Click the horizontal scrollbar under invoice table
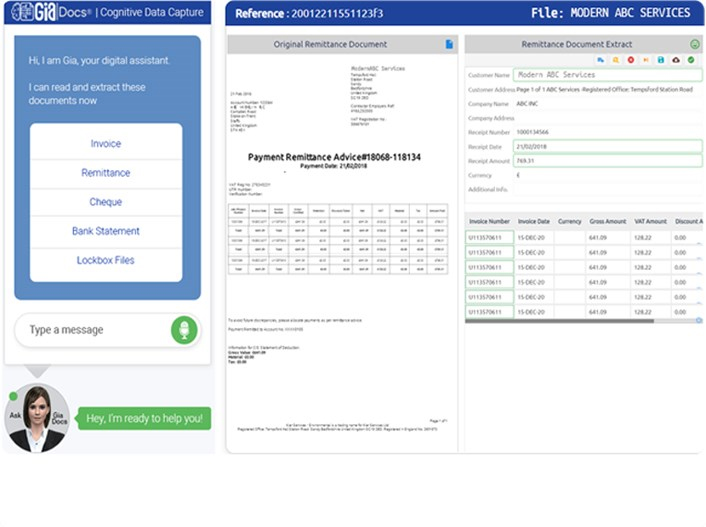The image size is (706, 527). coord(559,321)
